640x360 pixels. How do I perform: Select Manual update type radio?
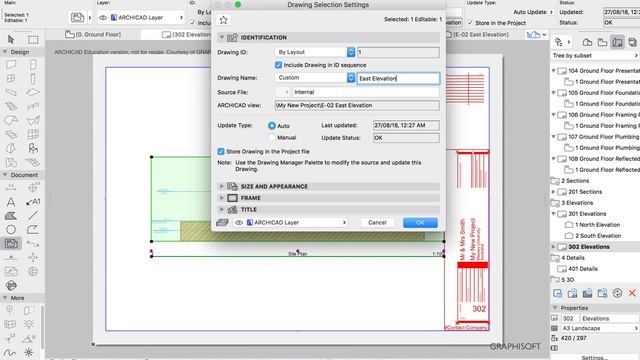[271, 138]
